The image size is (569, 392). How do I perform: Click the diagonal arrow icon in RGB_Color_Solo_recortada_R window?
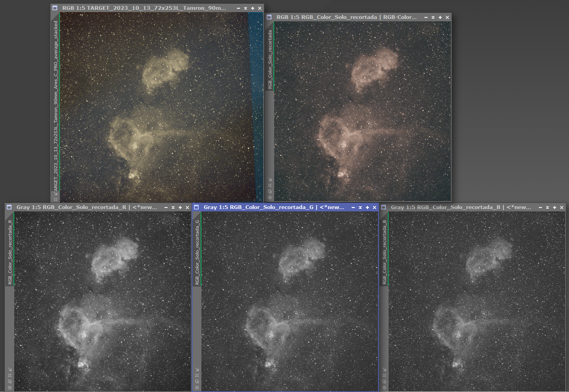[x=10, y=370]
